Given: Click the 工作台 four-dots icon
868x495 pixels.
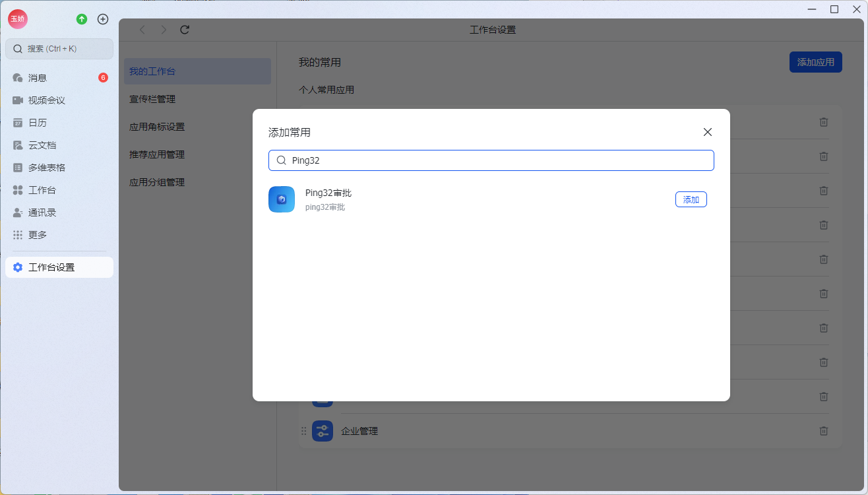Looking at the screenshot, I should [18, 190].
